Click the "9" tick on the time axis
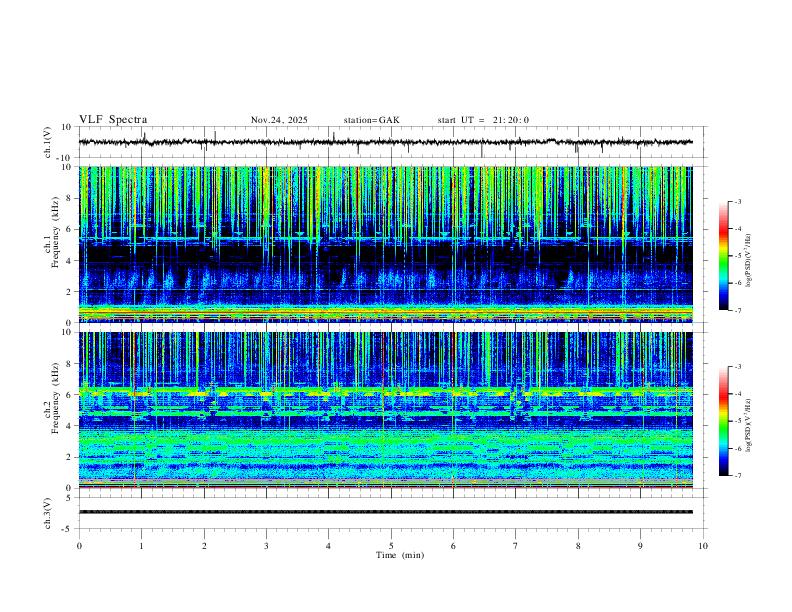The width and height of the screenshot is (792, 612). [640, 546]
